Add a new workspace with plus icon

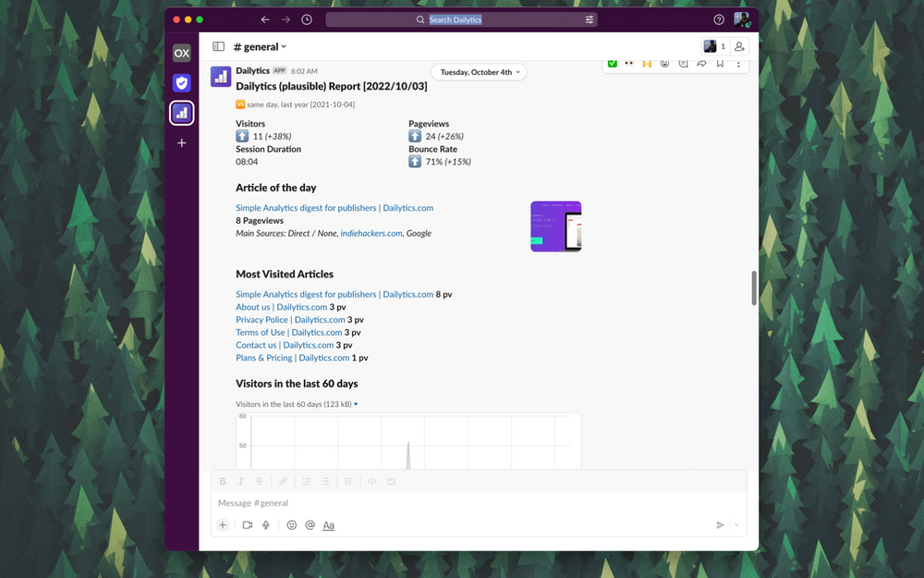(181, 142)
